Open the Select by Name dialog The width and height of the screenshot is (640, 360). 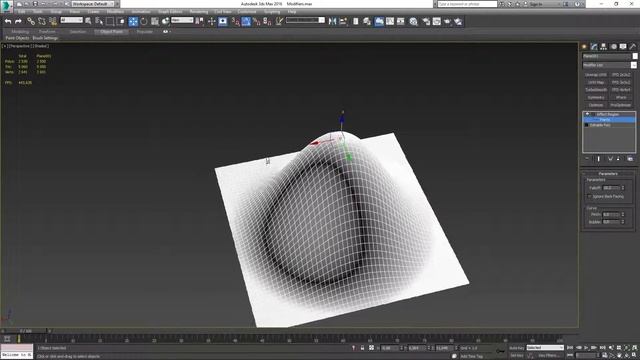[99, 21]
